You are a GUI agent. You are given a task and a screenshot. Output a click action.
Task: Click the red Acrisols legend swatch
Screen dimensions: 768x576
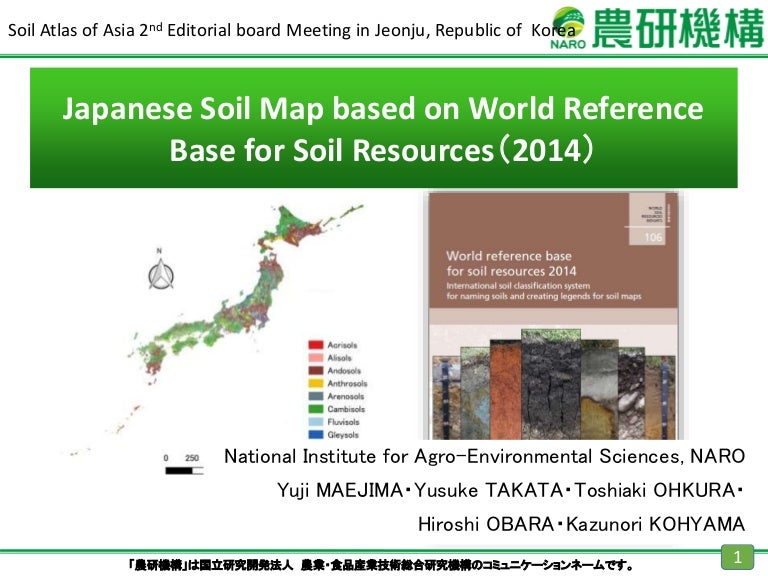pyautogui.click(x=314, y=345)
